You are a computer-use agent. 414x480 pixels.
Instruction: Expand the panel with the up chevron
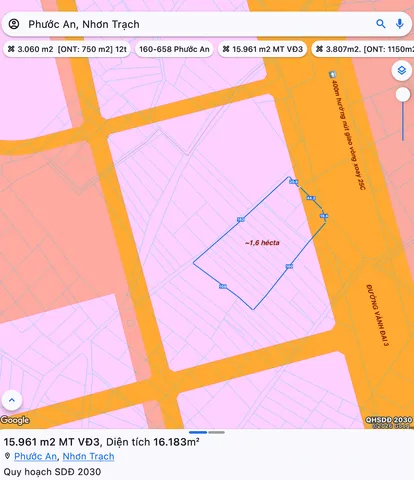point(12,400)
